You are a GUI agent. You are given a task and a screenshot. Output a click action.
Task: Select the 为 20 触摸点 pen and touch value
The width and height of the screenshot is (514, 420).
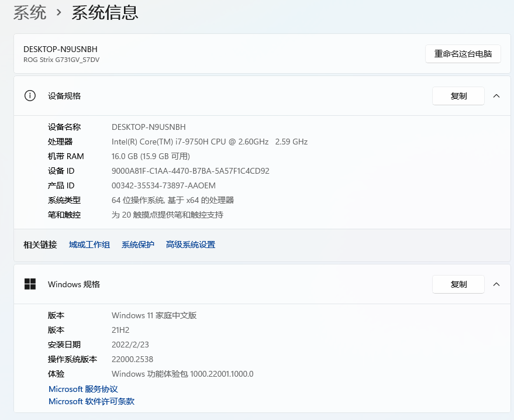pos(167,215)
